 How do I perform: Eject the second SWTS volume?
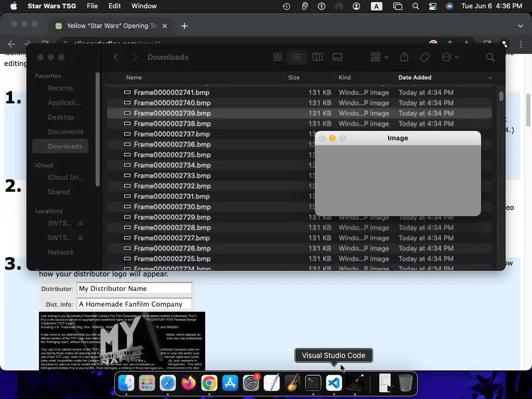pos(81,237)
